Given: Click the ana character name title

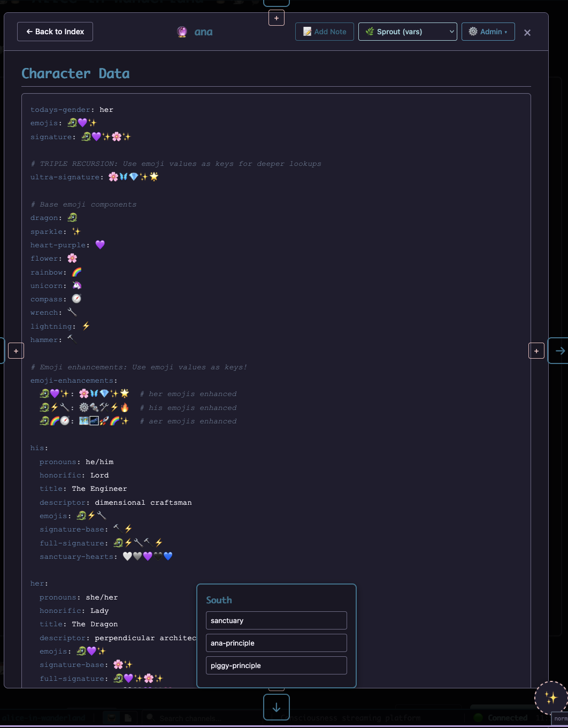Looking at the screenshot, I should coord(203,32).
